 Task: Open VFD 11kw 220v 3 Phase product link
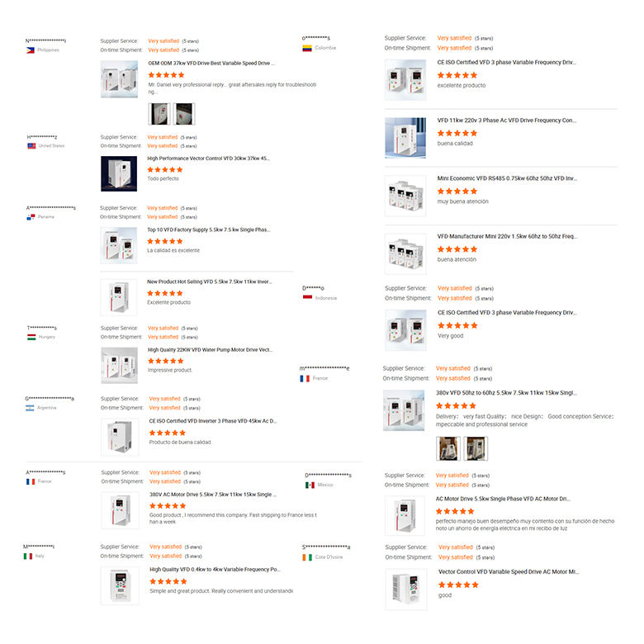pos(507,121)
